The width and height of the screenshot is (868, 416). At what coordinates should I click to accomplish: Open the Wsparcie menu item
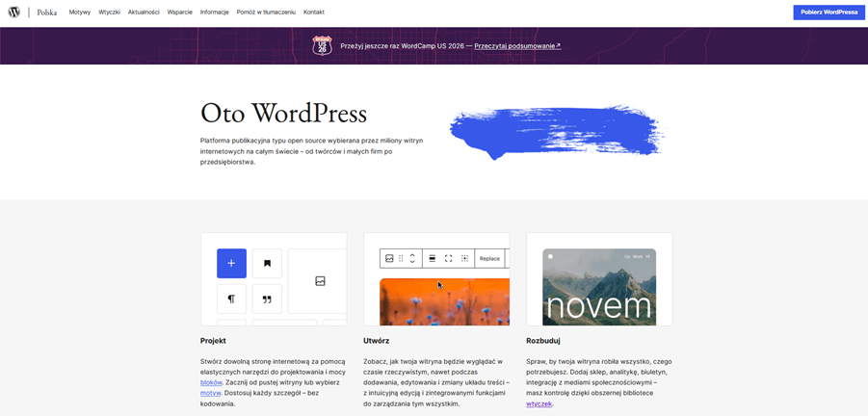(x=180, y=13)
